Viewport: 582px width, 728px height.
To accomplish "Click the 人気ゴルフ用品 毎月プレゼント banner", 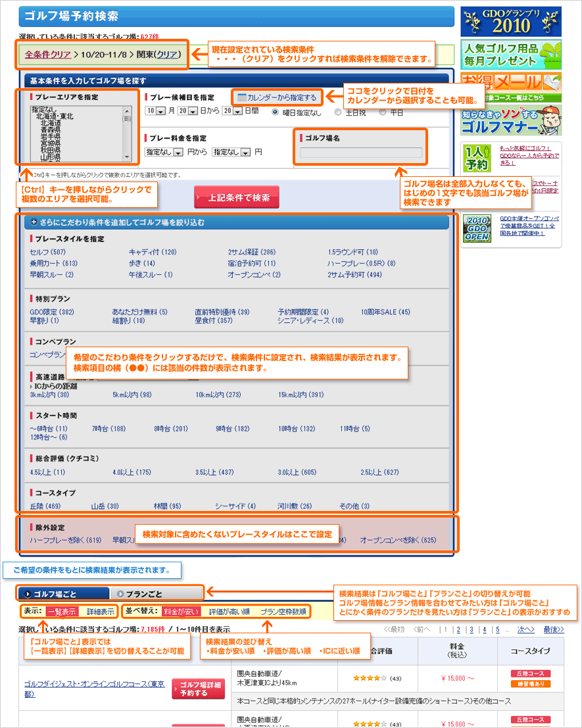I will (510, 55).
